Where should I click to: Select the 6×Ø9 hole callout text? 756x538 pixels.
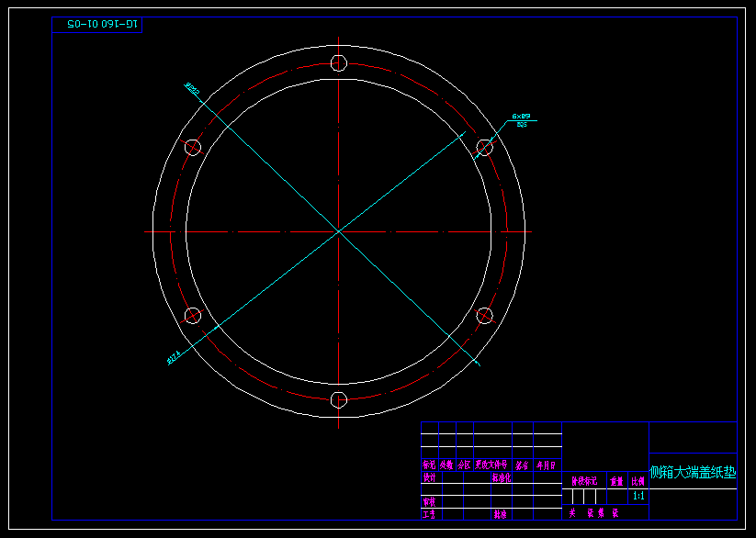521,117
